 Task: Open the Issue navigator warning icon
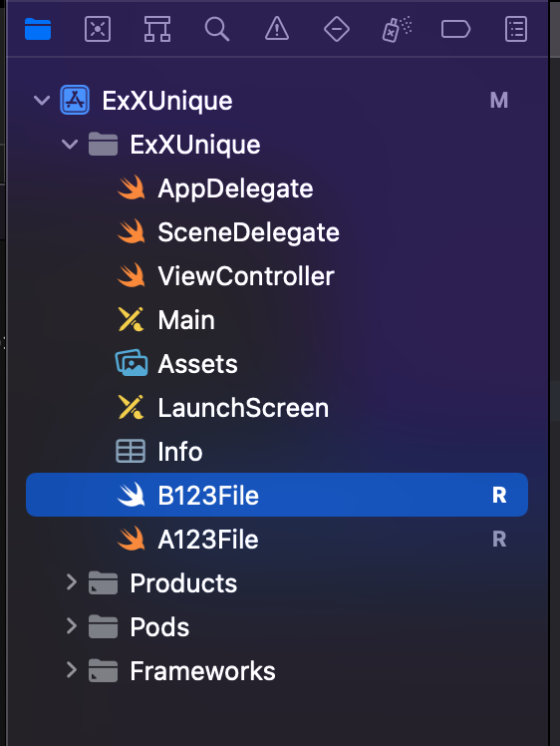(x=277, y=29)
